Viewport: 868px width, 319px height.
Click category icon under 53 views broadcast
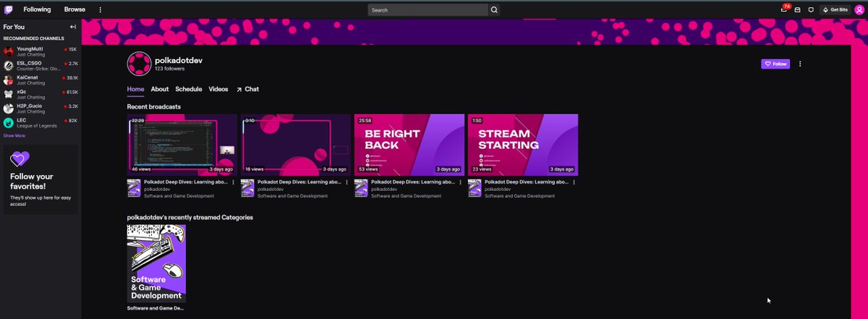click(x=361, y=189)
